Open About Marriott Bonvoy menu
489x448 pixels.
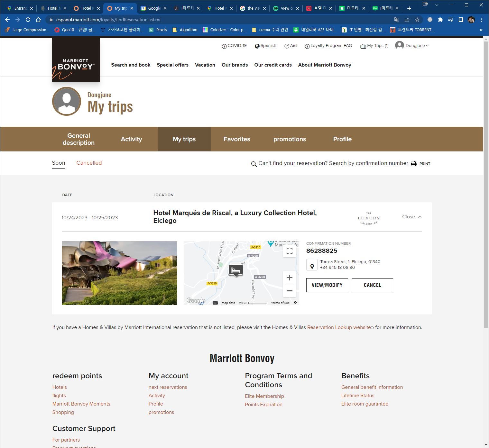[325, 65]
